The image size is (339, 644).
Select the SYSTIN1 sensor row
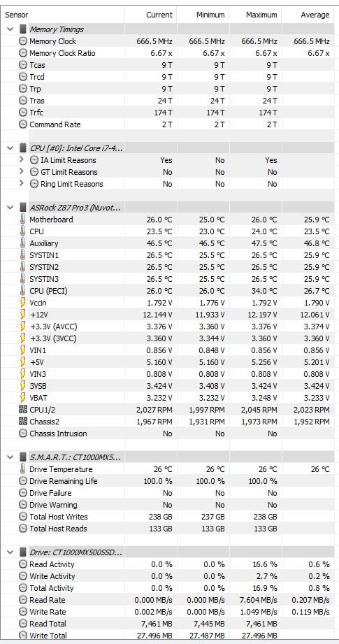point(169,255)
